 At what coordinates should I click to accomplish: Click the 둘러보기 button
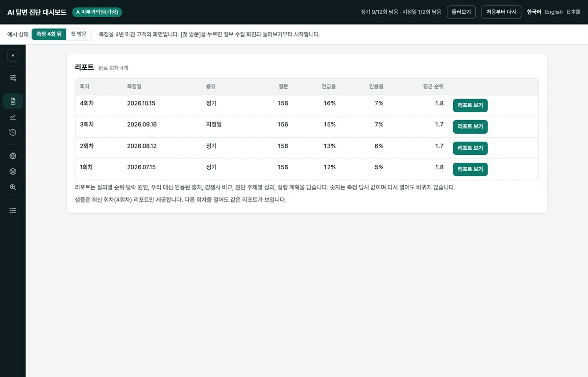pyautogui.click(x=461, y=12)
